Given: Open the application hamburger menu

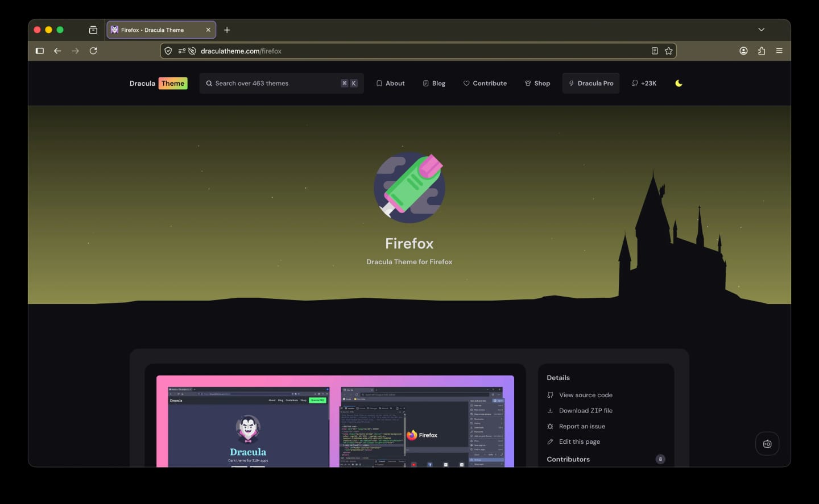Looking at the screenshot, I should tap(779, 51).
